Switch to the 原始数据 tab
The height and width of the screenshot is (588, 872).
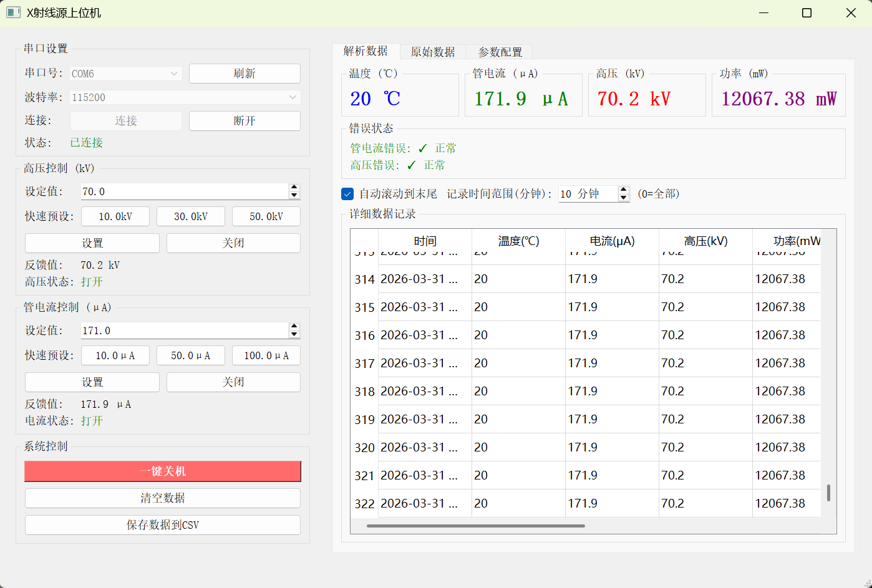click(432, 52)
